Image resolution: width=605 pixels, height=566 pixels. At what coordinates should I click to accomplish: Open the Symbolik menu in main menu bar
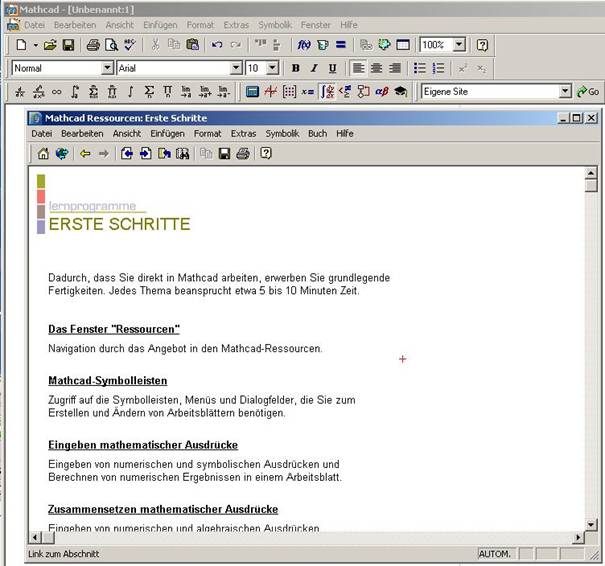[x=275, y=24]
